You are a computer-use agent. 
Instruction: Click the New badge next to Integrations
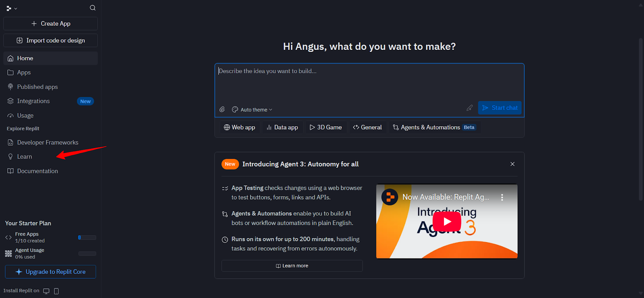[x=85, y=101]
